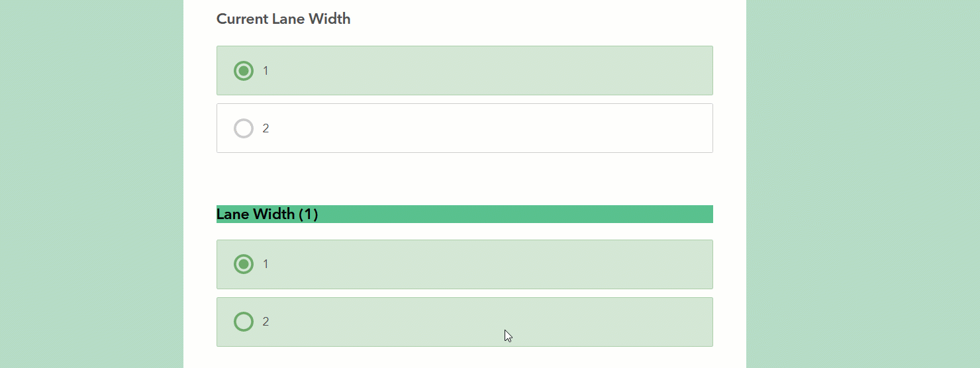Click the white gap between Lane Width (1) options
Viewport: 980px width, 368px height.
tap(464, 293)
